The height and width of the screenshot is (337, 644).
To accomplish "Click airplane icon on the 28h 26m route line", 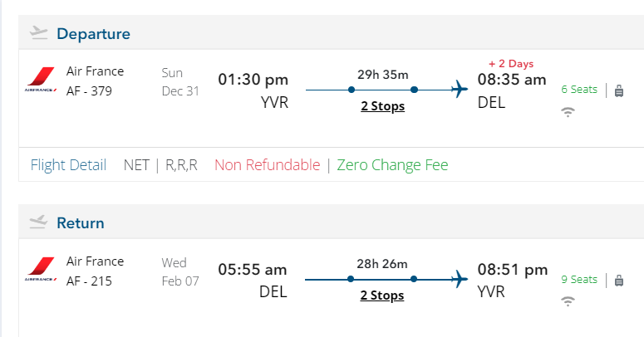I will pyautogui.click(x=458, y=279).
